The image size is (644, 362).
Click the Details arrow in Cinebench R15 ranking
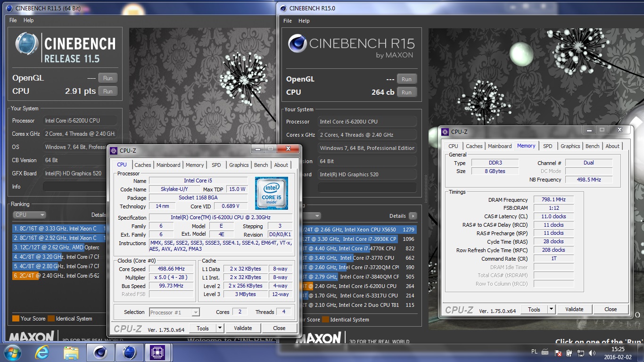click(413, 216)
